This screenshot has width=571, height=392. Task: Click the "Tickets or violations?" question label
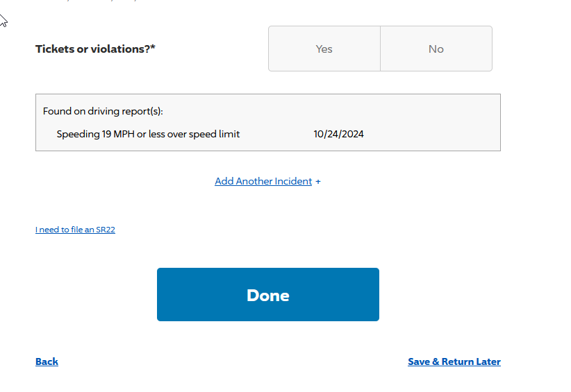click(92, 49)
